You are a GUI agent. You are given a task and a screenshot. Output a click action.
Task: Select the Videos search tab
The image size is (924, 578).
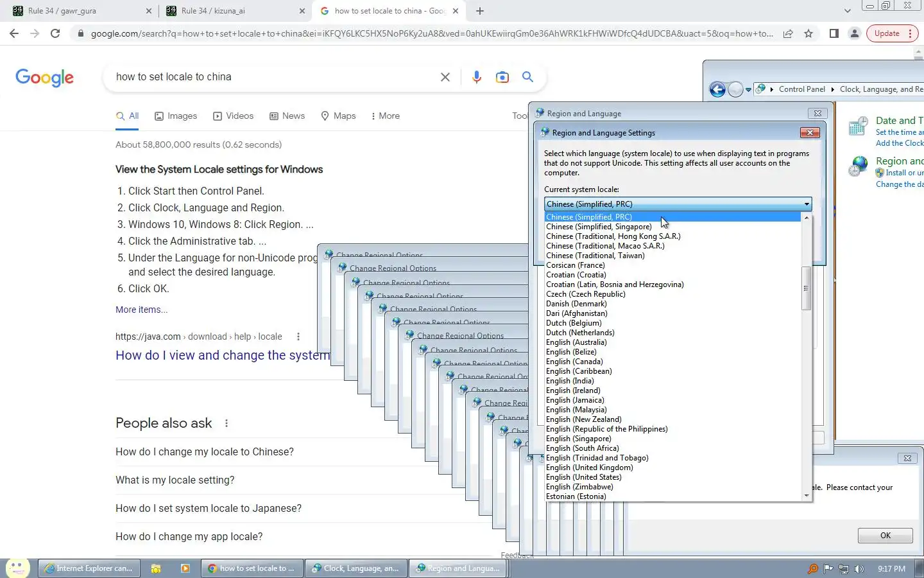(233, 116)
